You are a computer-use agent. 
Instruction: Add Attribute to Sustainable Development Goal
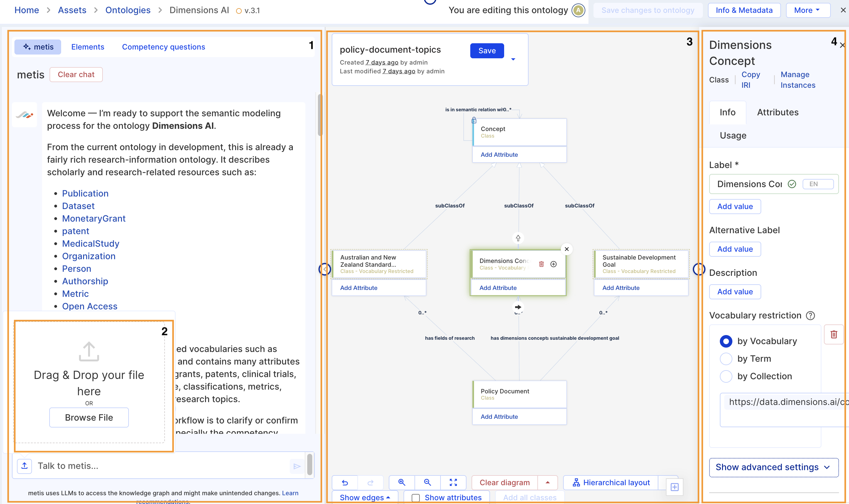[x=621, y=288]
